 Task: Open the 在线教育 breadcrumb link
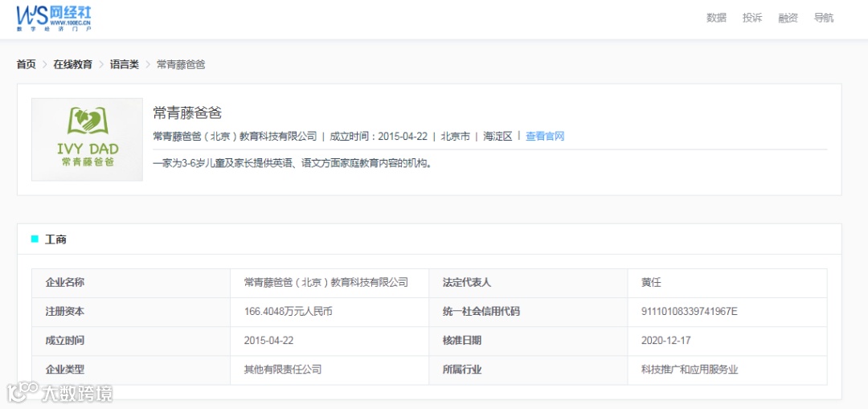click(x=72, y=64)
